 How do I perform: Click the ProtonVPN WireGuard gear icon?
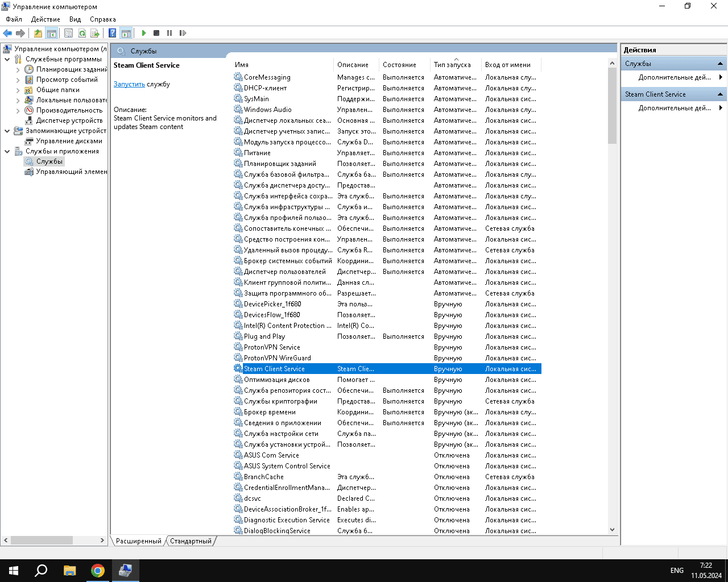238,357
